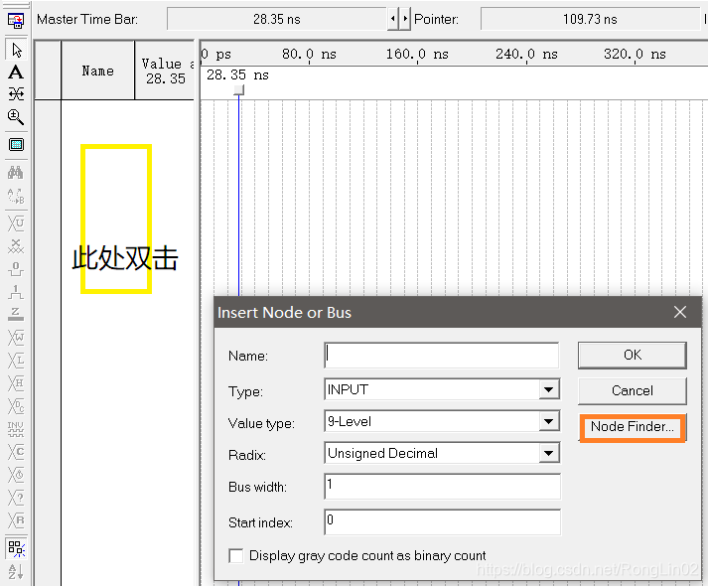Click the Bus width input field
The height and width of the screenshot is (588, 708).
pyautogui.click(x=442, y=487)
